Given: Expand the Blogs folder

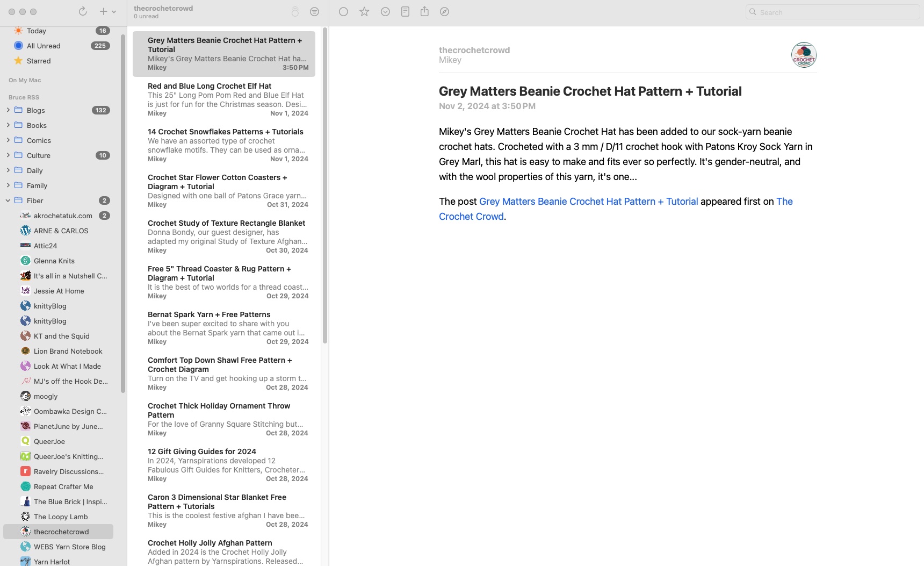Looking at the screenshot, I should 8,110.
